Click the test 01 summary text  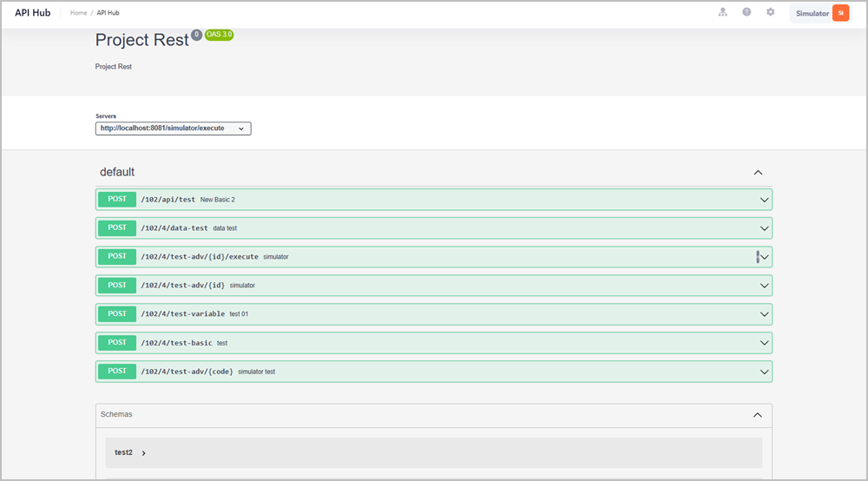pos(239,313)
